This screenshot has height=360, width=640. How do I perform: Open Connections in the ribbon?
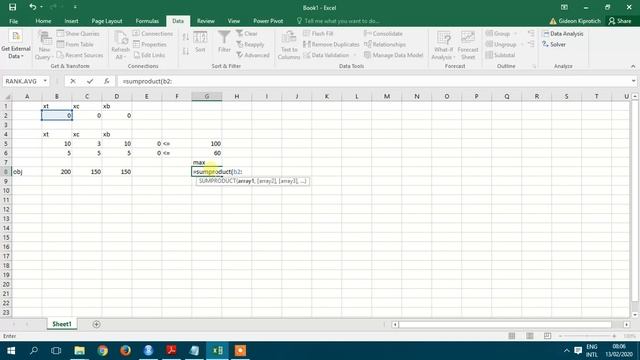(153, 33)
